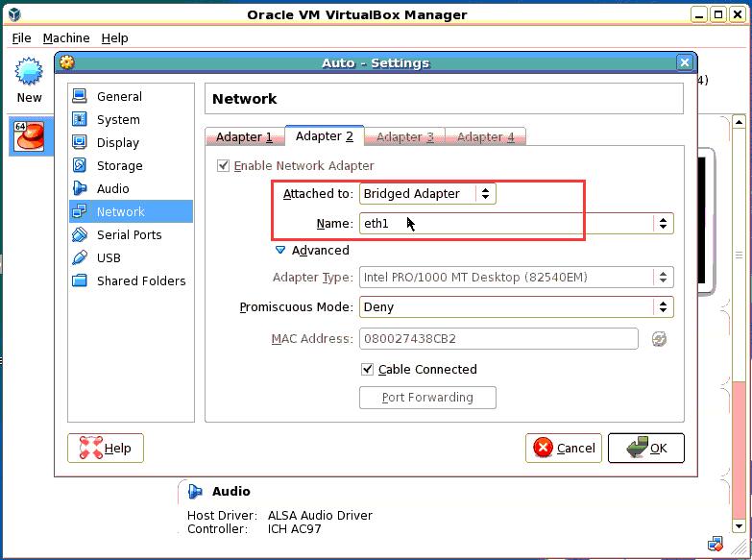Minimize the VirtualBox Manager window
The width and height of the screenshot is (752, 560).
point(699,14)
